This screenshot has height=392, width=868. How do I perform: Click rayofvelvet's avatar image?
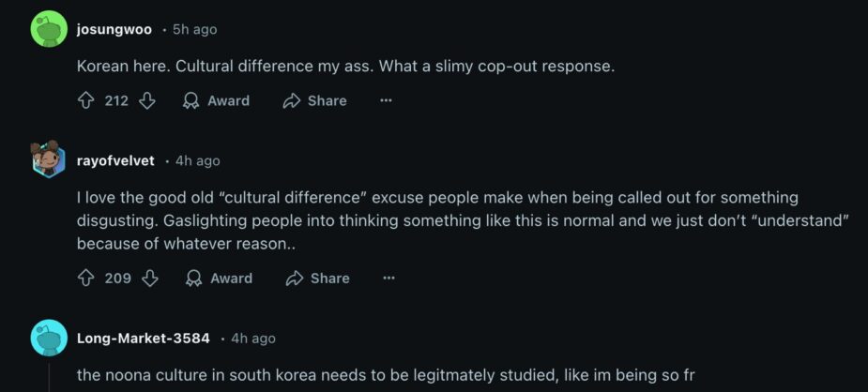(49, 160)
